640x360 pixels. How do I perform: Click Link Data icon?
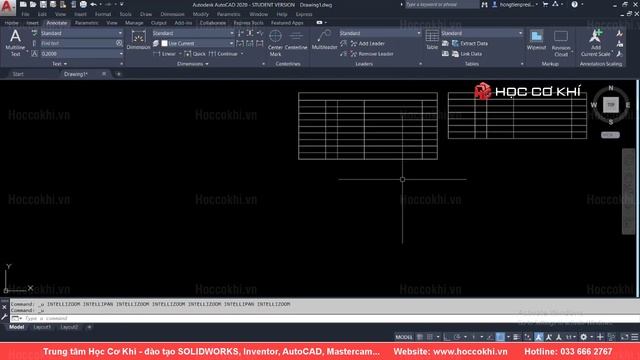455,54
